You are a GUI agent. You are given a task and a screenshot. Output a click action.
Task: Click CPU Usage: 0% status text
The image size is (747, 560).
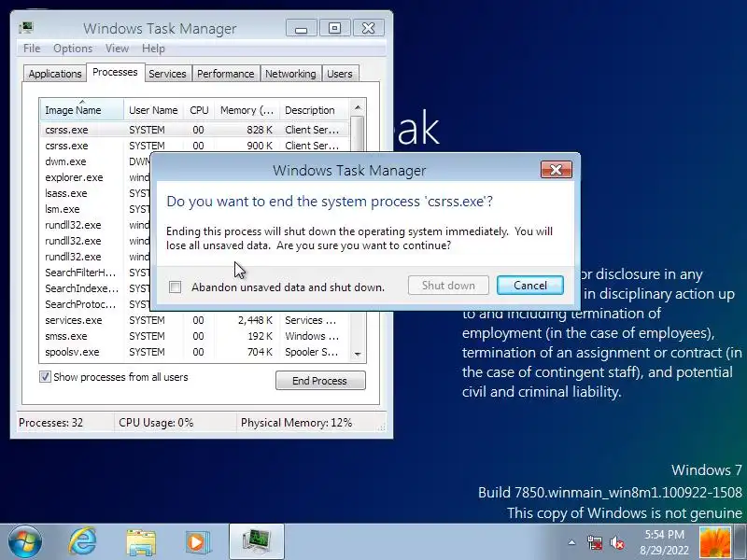pos(156,423)
